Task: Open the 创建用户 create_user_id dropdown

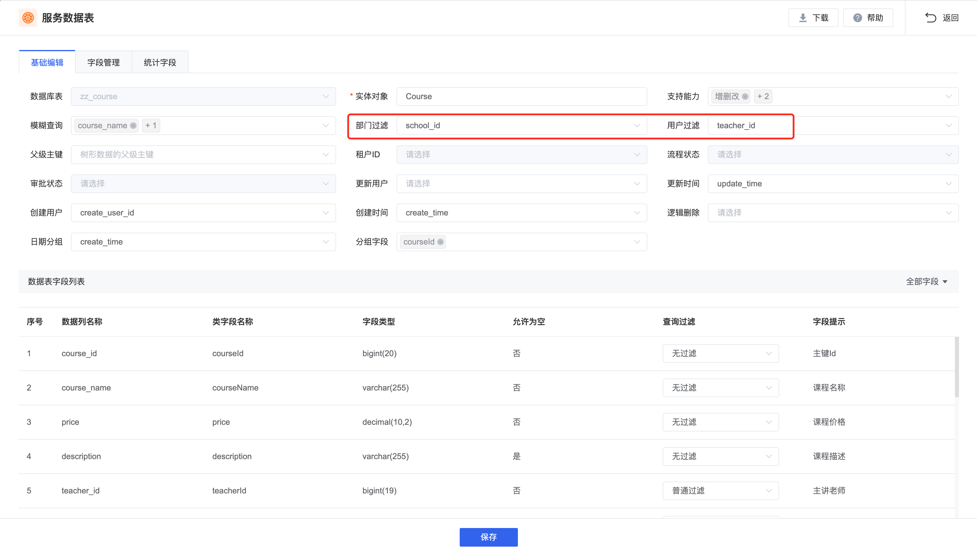Action: pyautogui.click(x=203, y=213)
